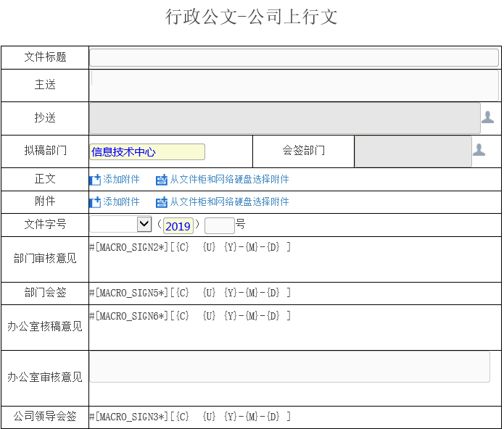
Task: Click the 添加附件 link text in 附件 row
Action: tap(121, 202)
